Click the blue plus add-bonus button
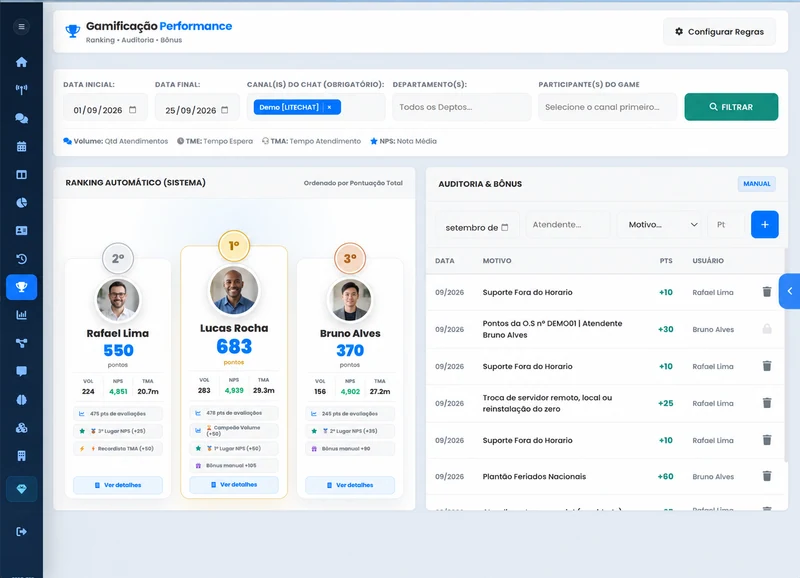 (x=764, y=224)
